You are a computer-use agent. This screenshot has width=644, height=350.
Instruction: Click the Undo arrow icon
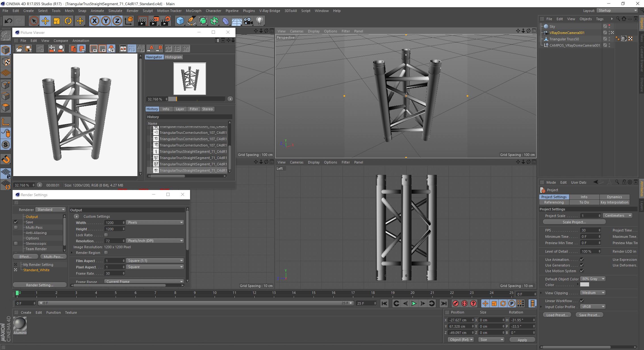8,21
